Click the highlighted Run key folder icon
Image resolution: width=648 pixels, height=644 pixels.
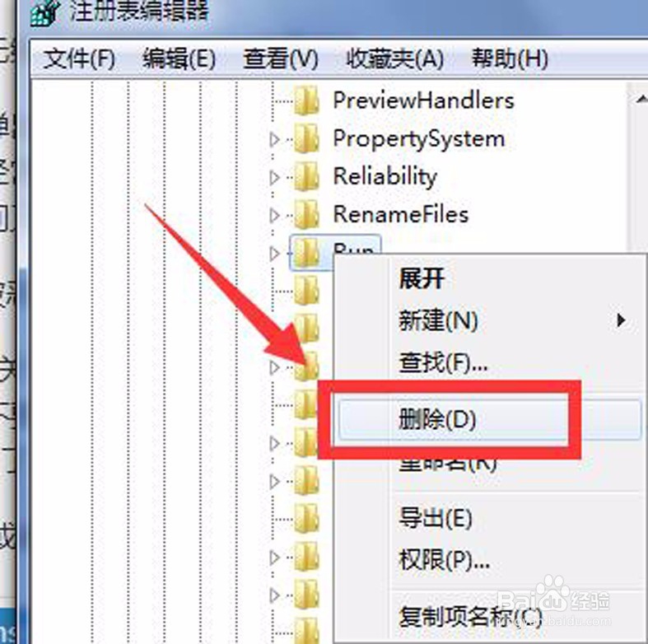pyautogui.click(x=306, y=253)
